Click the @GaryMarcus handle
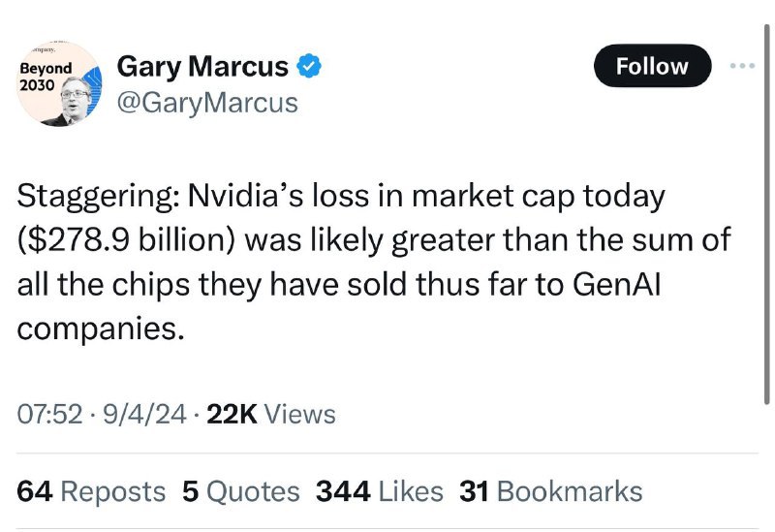775x532 pixels. click(x=207, y=103)
